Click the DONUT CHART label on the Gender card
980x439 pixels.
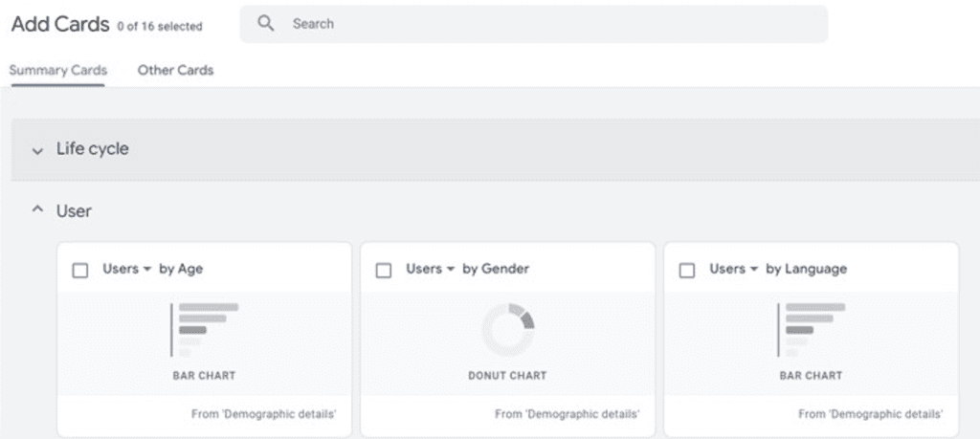tap(507, 376)
